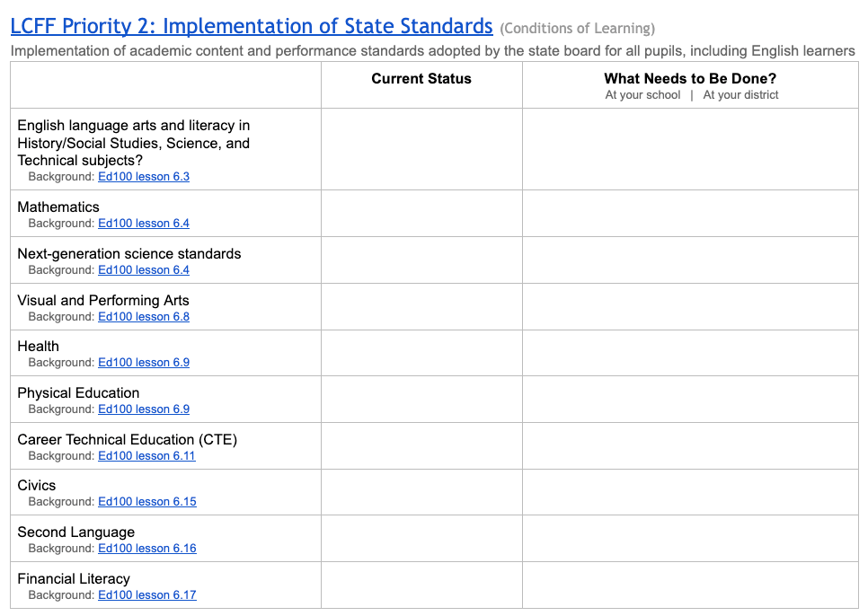Select the Mathematics row label

coord(58,207)
